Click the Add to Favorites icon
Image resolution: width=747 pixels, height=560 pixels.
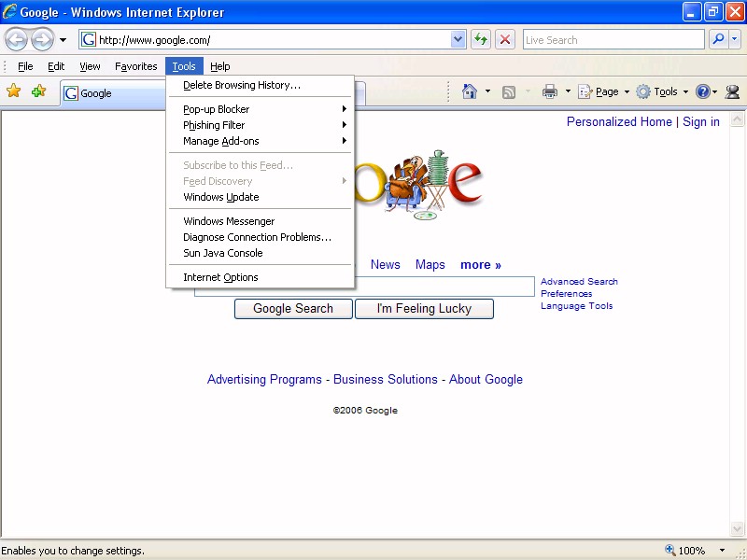click(38, 91)
